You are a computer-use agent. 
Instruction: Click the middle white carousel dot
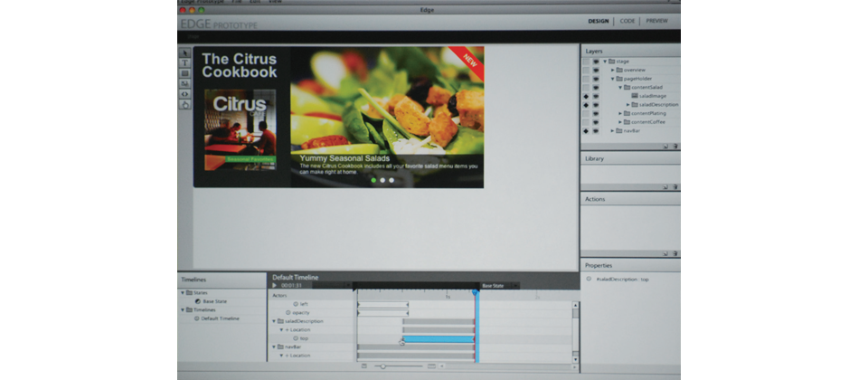click(382, 180)
